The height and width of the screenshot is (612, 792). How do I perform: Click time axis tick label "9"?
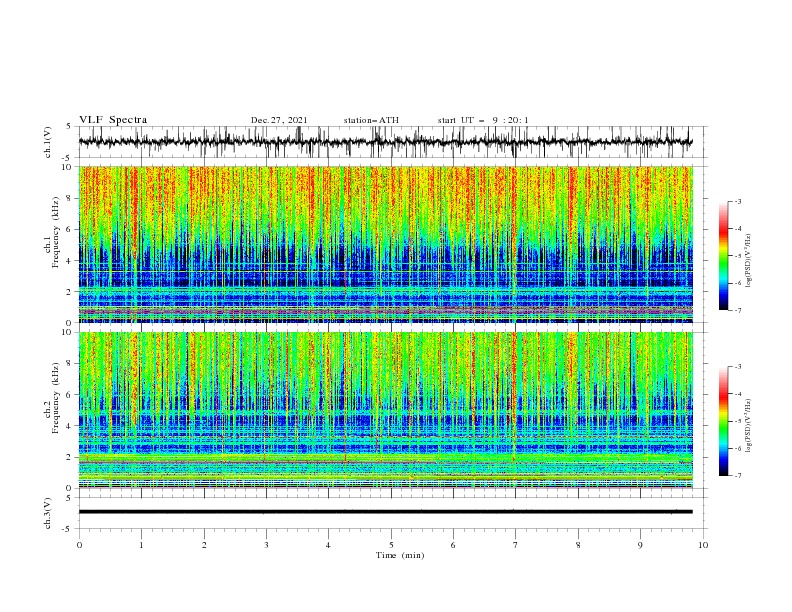(x=640, y=545)
